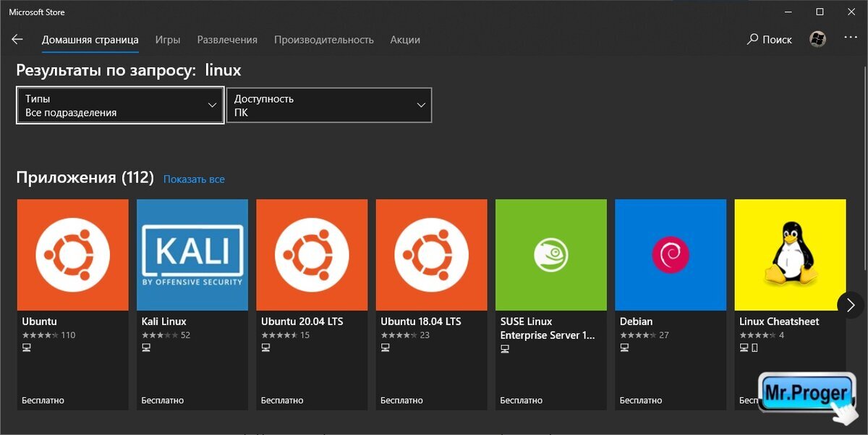
Task: Click Бесплатно price on Kali Linux tile
Action: point(163,400)
